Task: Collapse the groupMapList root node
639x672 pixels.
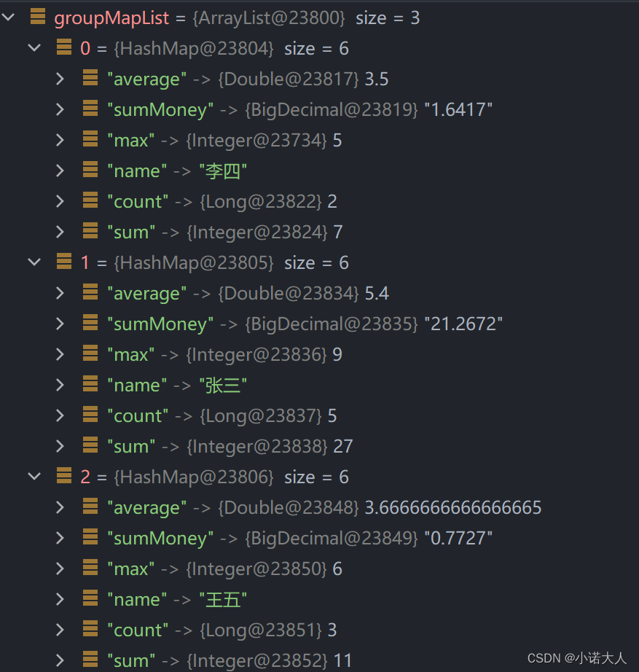Action: click(x=8, y=17)
